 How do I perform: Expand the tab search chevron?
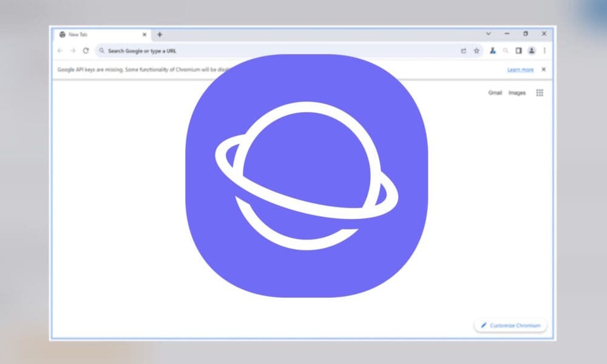[x=489, y=34]
